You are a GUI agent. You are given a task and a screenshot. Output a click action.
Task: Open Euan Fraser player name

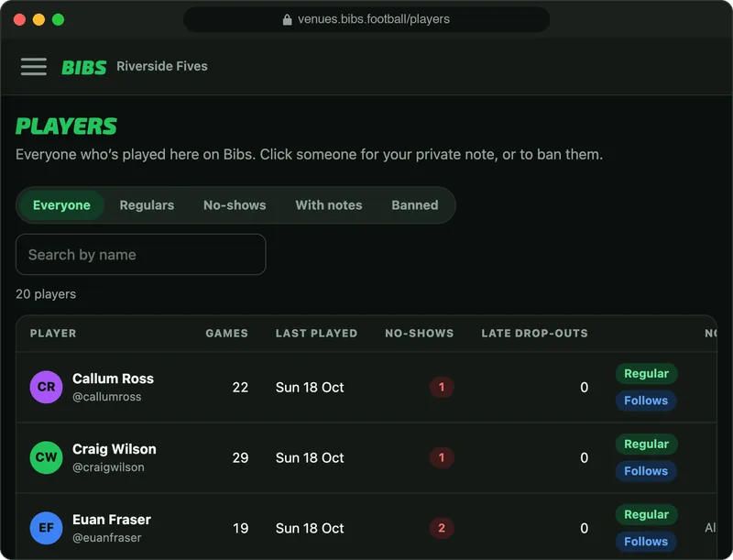pos(112,520)
